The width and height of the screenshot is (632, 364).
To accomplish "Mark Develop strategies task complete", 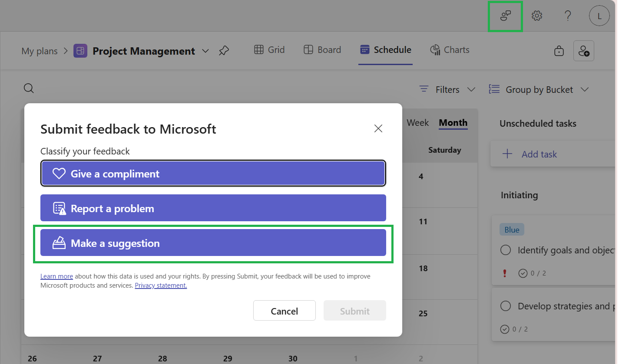I will 506,306.
